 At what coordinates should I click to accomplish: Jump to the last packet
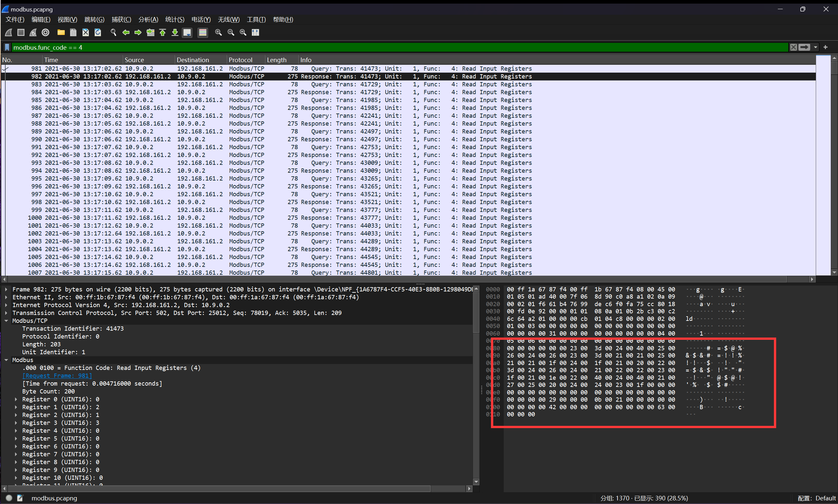coord(175,33)
